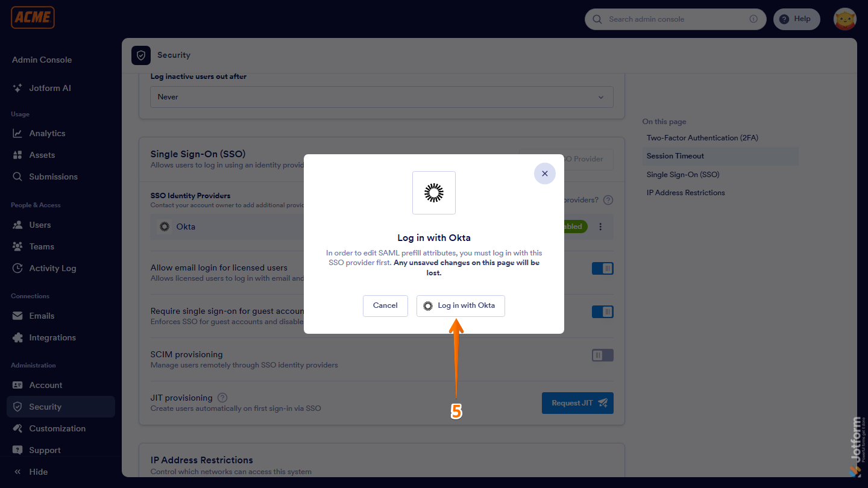
Task: Click the Assets grid icon
Action: (x=17, y=155)
